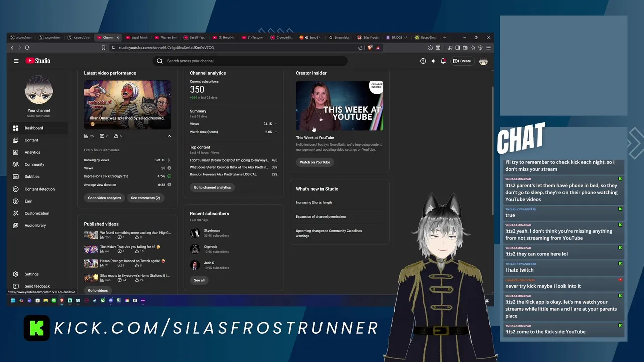The width and height of the screenshot is (644, 362).
Task: Close the active Channel tab
Action: pyautogui.click(x=118, y=37)
